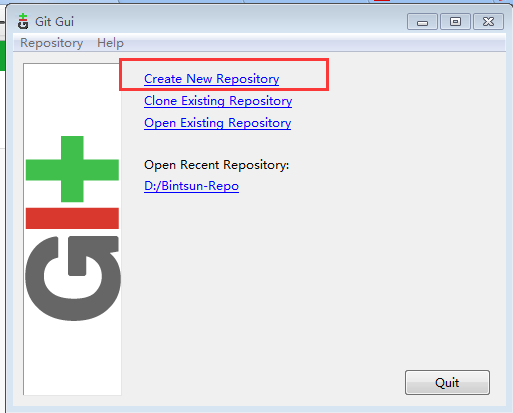The height and width of the screenshot is (413, 513).
Task: Choose Clone Existing Repository link
Action: pos(218,101)
